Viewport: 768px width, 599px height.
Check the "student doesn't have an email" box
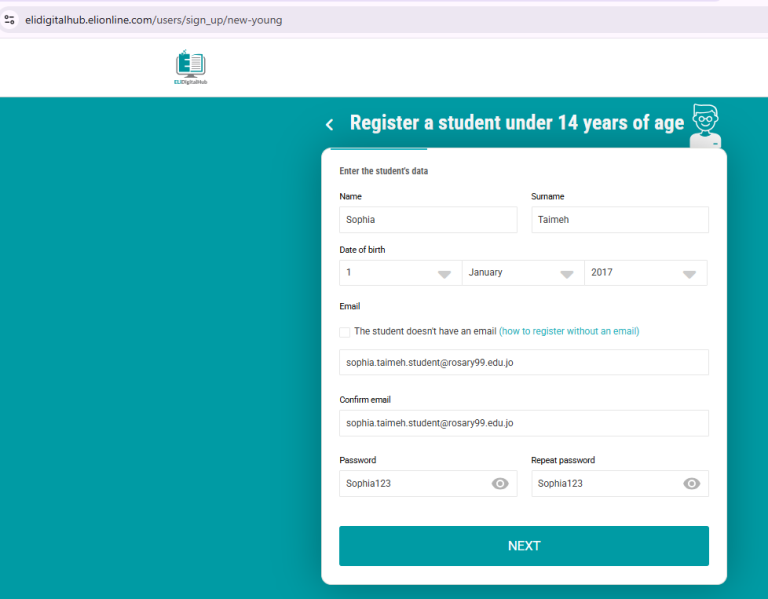[x=345, y=331]
